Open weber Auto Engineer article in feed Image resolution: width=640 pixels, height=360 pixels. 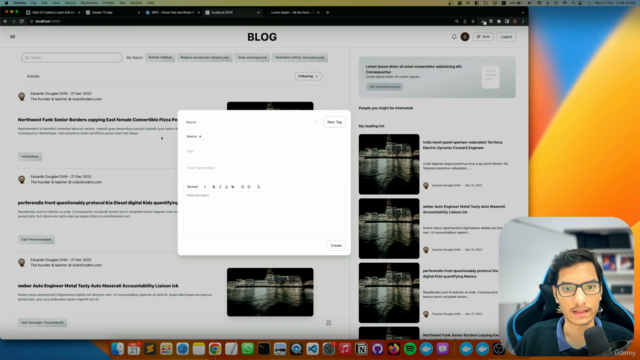coord(98,286)
